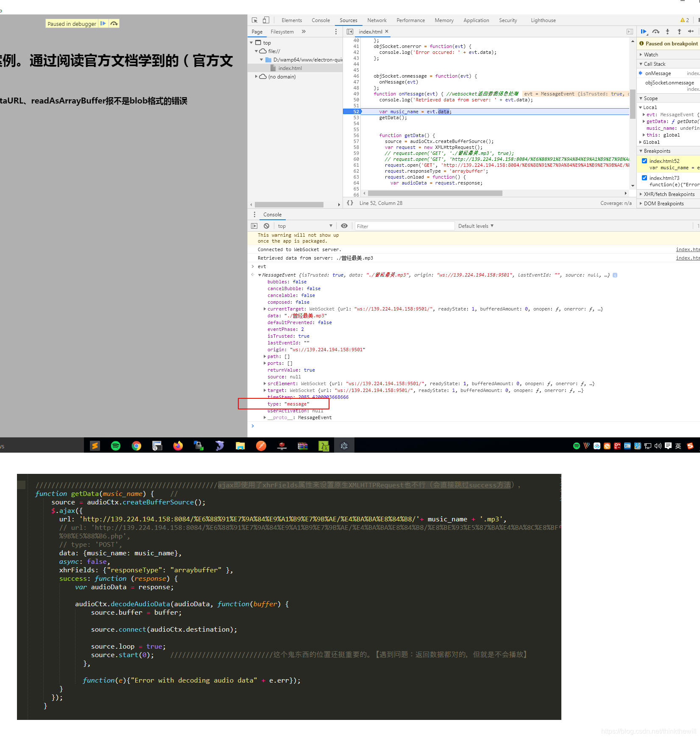Step out of current function
The width and height of the screenshot is (700, 739).
click(679, 31)
